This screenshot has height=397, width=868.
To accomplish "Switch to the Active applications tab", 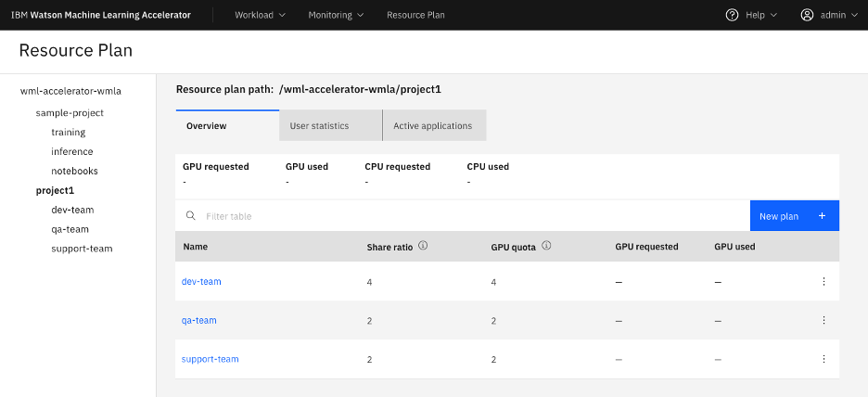I will (x=435, y=126).
